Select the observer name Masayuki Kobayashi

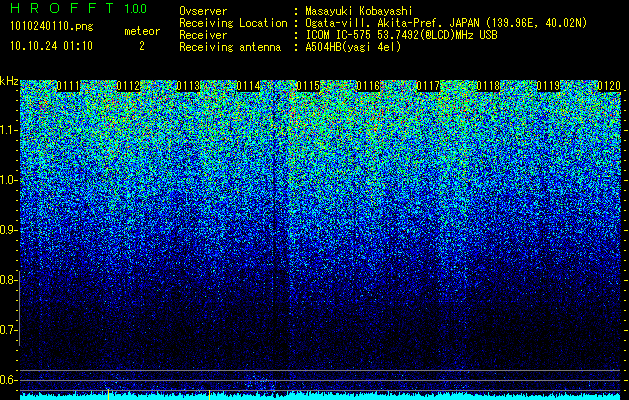(359, 12)
